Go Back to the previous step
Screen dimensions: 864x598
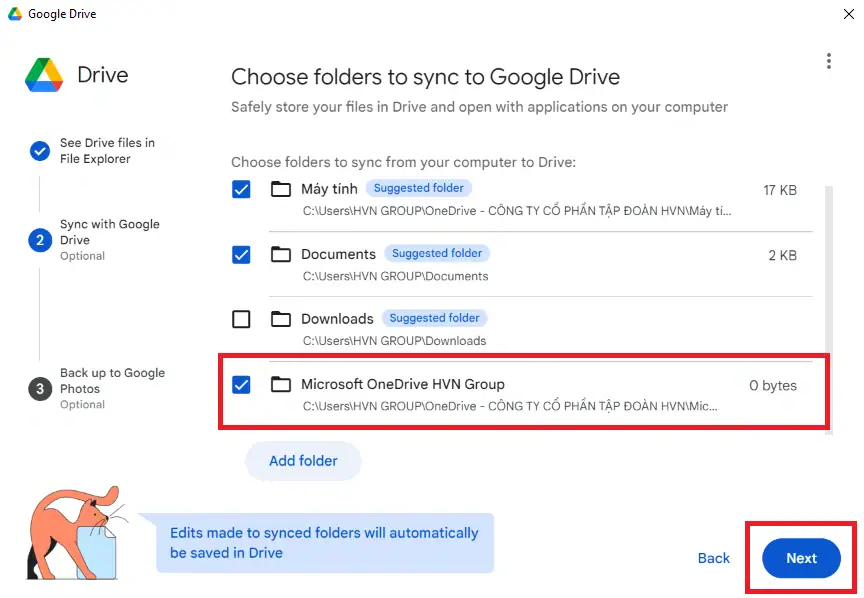coord(713,558)
